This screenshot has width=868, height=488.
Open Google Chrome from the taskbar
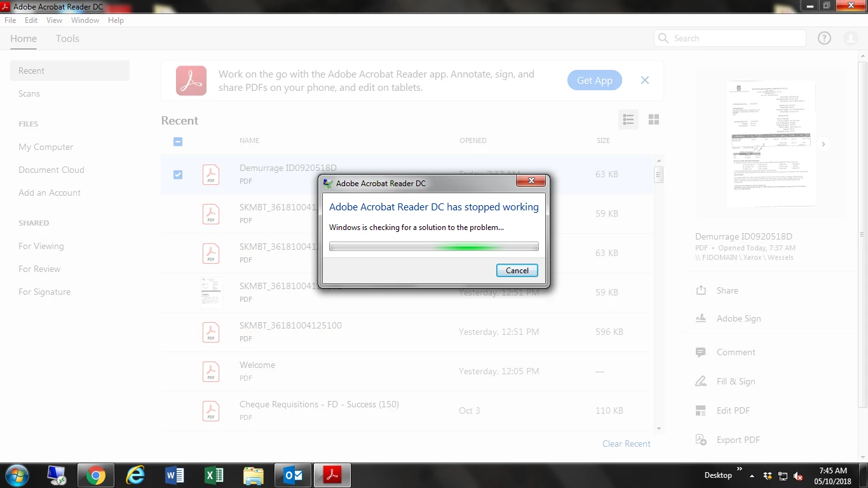96,475
